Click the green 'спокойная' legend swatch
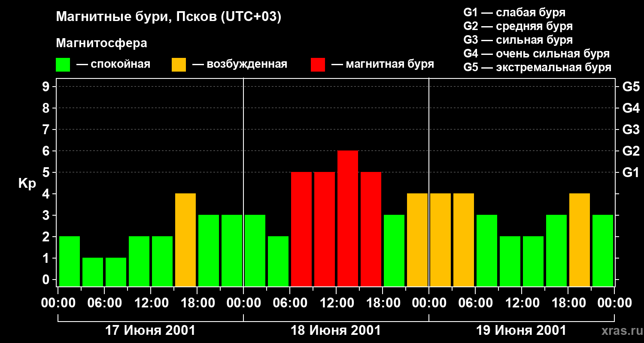Viewport: 644px width, 343px height. pyautogui.click(x=63, y=65)
